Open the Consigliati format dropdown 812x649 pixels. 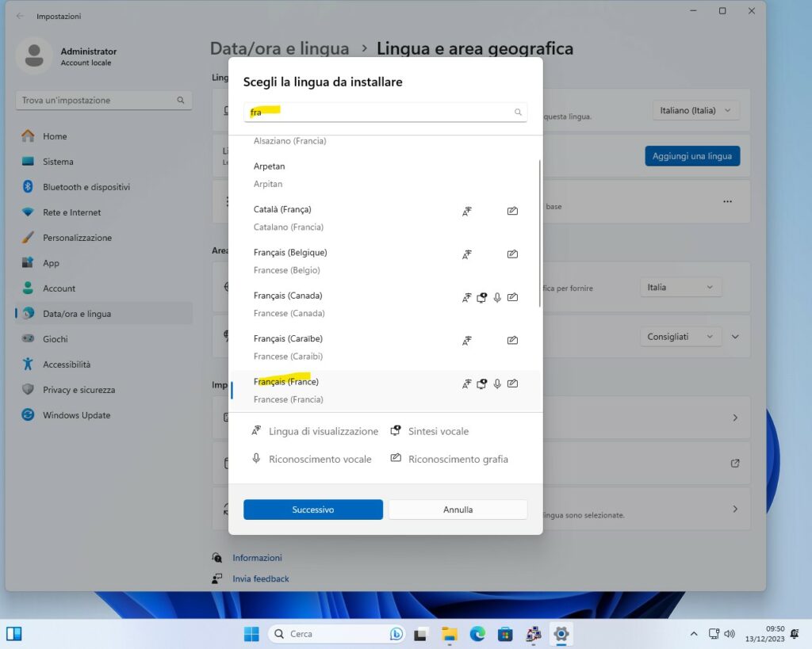(x=680, y=337)
